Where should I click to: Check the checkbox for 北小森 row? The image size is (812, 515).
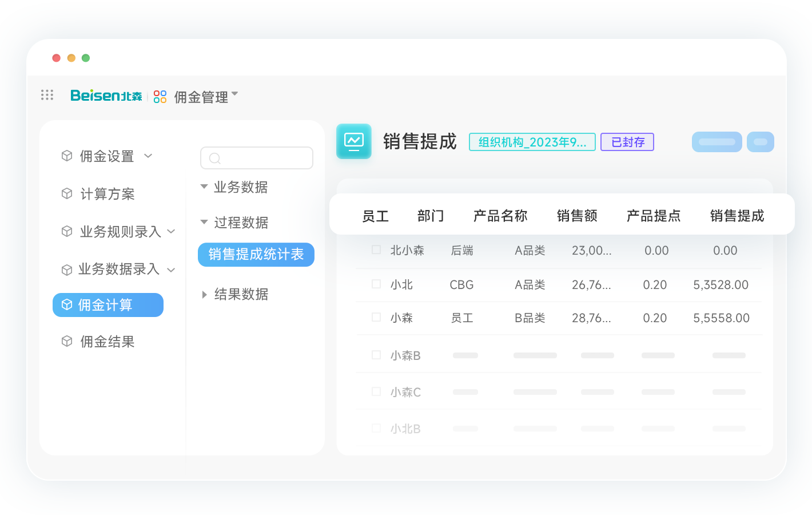376,249
